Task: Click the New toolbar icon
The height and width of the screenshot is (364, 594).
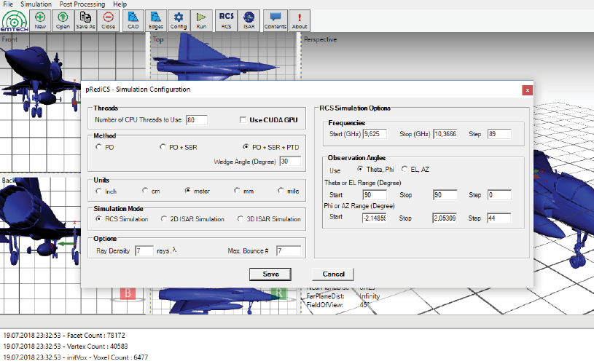Action: 40,20
